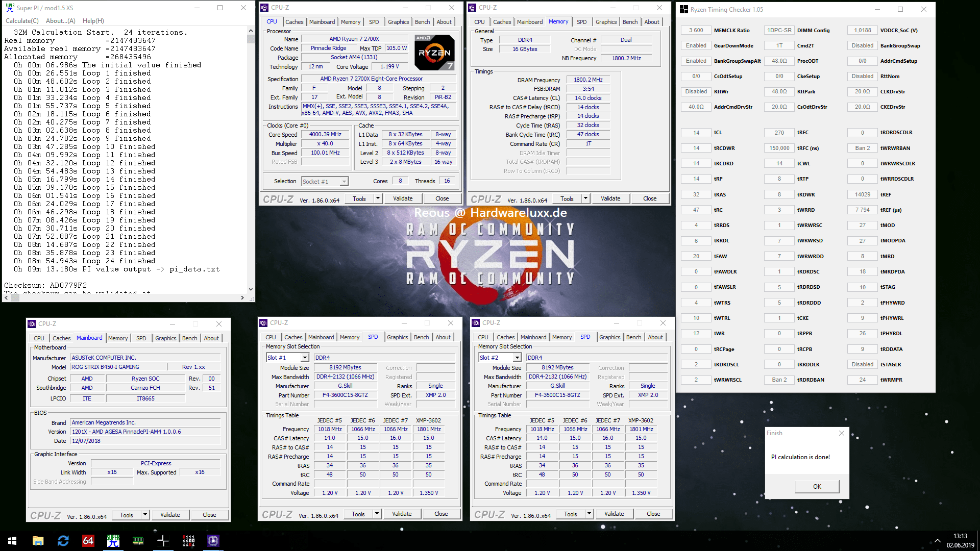The image size is (980, 551).
Task: Expand the Socket #1 selection dropdown
Action: tap(344, 182)
